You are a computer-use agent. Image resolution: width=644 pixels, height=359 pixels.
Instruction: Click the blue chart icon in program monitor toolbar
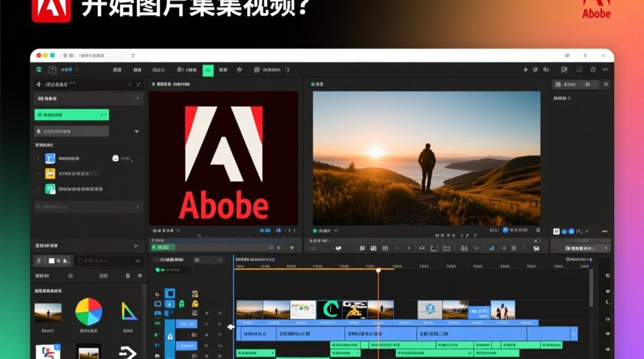click(x=492, y=248)
